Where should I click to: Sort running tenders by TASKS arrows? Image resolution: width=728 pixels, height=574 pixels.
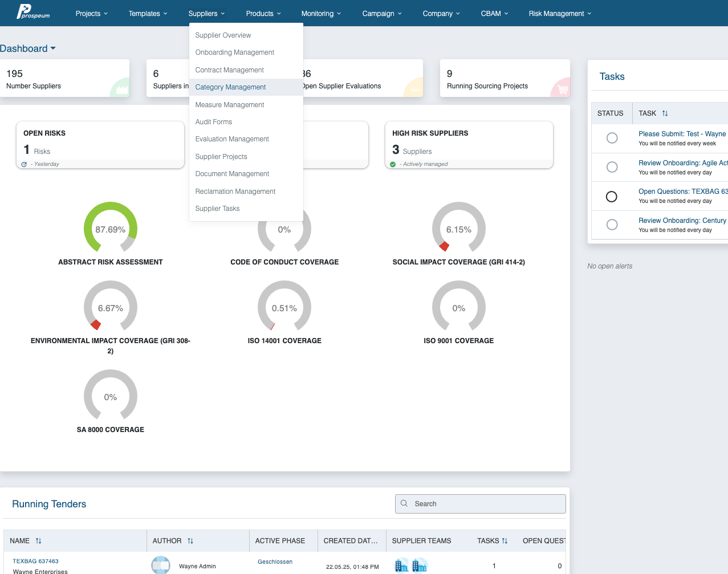505,541
